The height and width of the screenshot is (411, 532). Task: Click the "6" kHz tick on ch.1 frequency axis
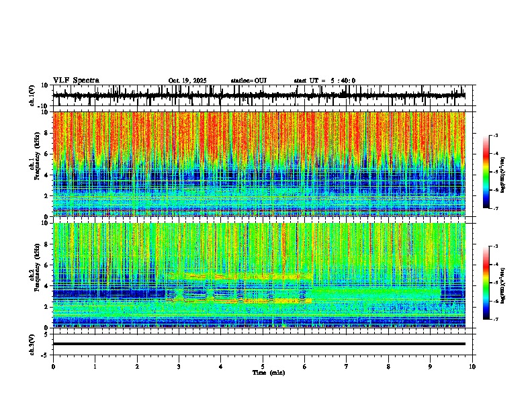tap(46, 154)
